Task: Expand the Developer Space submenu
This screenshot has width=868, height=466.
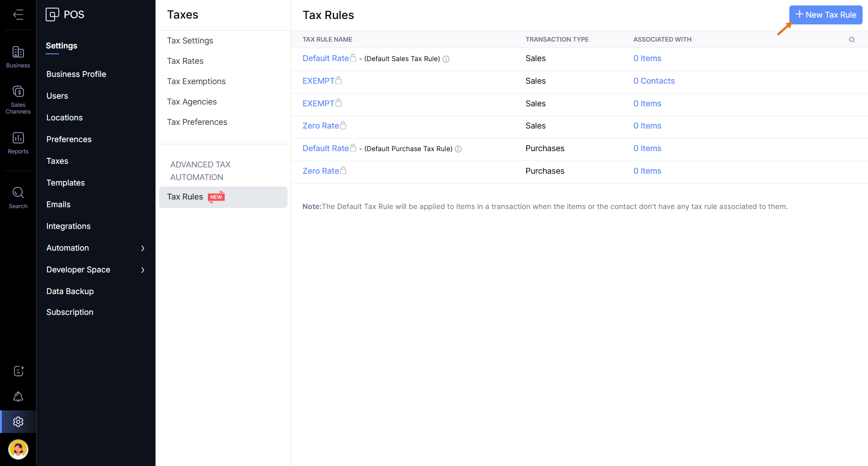Action: pyautogui.click(x=142, y=270)
